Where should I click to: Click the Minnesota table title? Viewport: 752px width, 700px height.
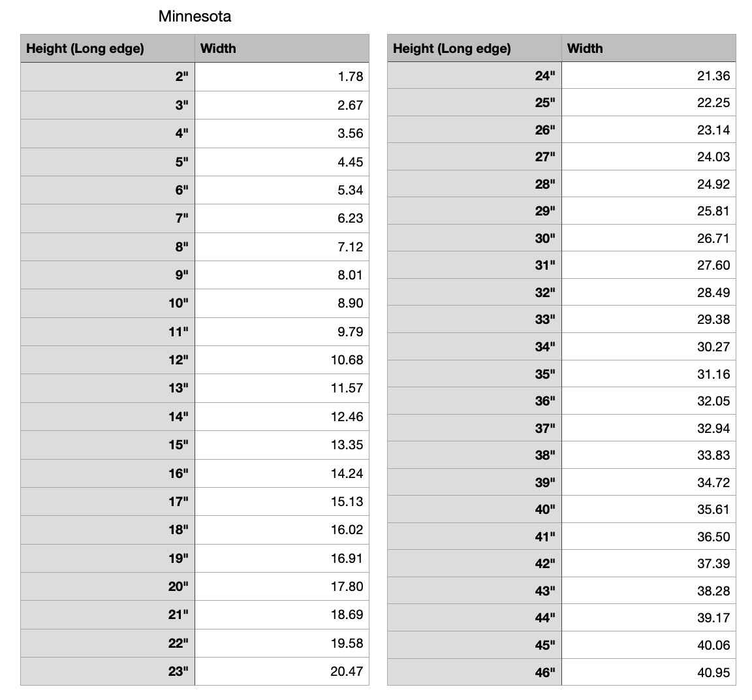coord(195,16)
